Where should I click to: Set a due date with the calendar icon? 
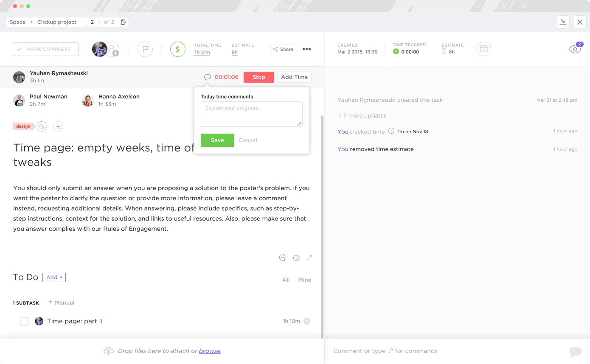tap(484, 49)
